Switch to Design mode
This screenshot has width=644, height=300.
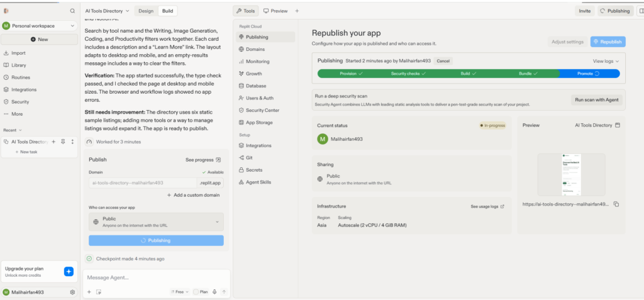[x=146, y=11]
